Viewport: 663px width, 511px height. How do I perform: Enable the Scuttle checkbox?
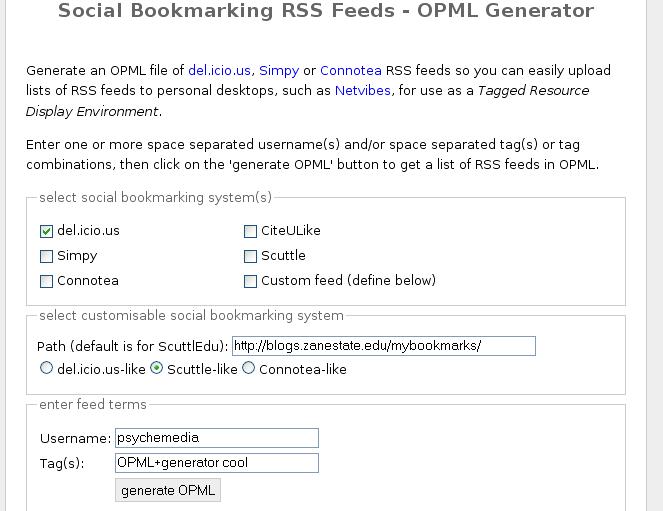250,256
